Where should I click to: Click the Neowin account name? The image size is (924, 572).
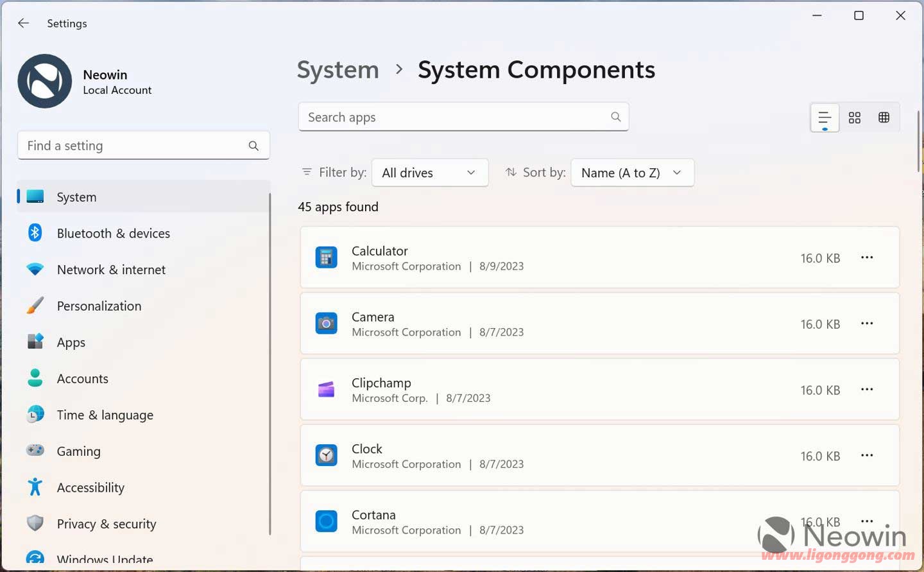pos(105,74)
